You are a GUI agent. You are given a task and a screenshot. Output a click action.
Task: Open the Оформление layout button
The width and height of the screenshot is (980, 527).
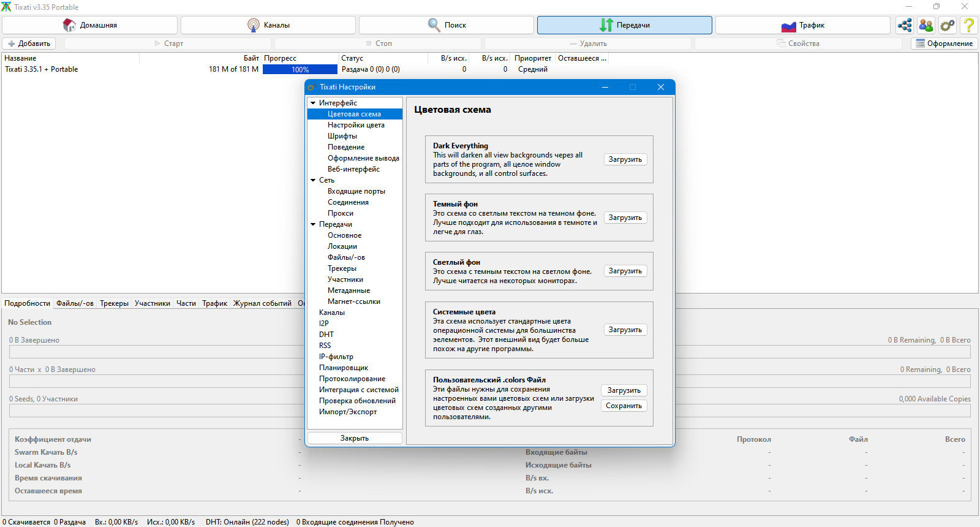pos(944,44)
